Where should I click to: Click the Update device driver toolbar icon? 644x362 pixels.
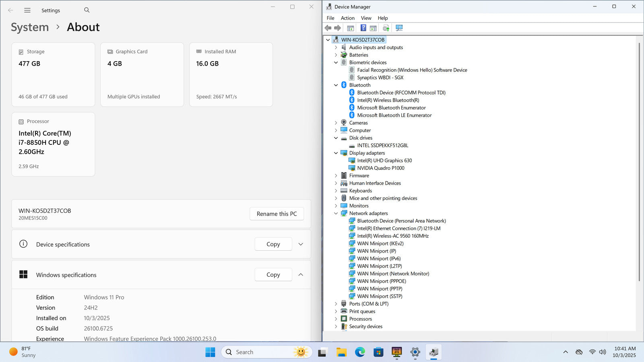[386, 28]
